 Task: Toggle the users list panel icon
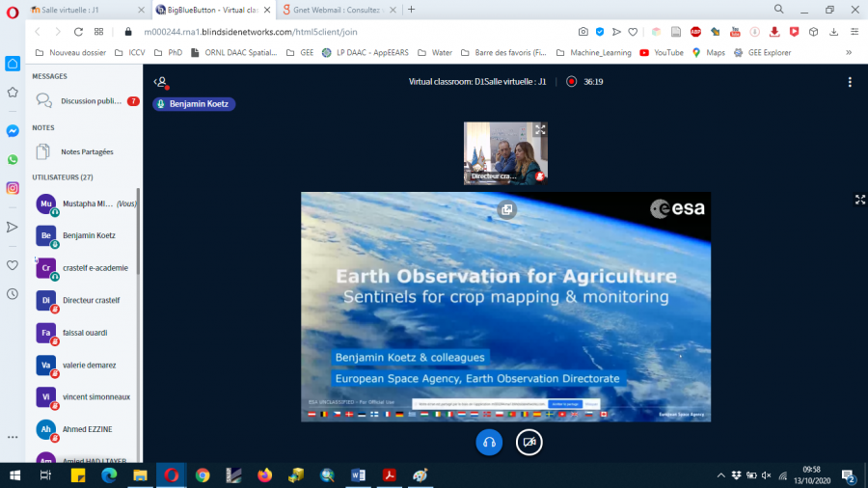160,82
